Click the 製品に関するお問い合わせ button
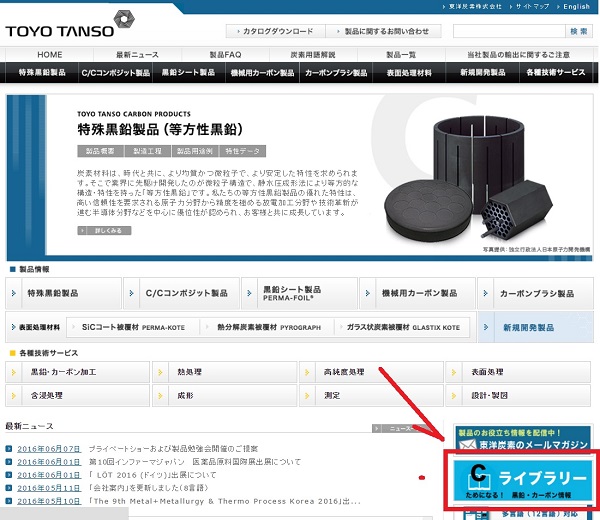Viewport: 600px width, 520px height. tap(383, 31)
